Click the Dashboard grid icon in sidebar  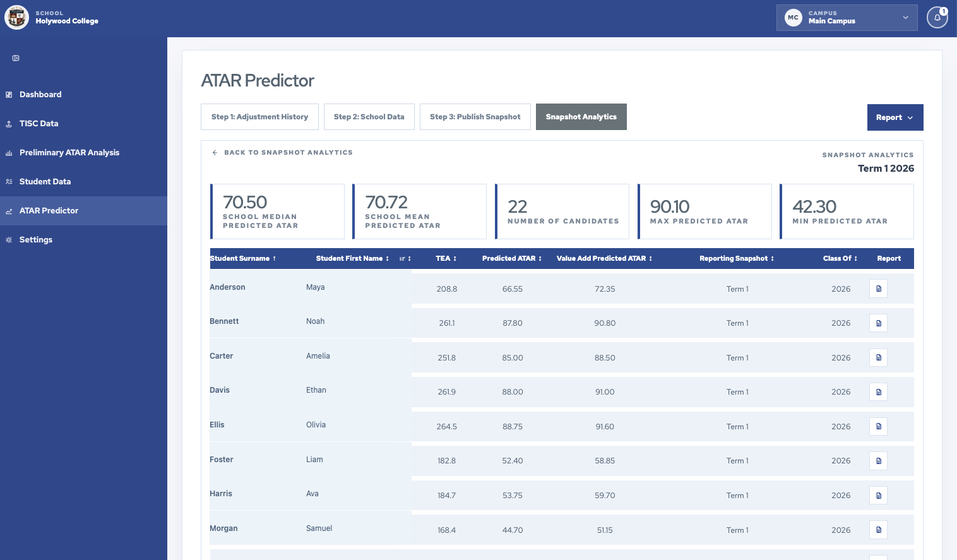pos(9,95)
